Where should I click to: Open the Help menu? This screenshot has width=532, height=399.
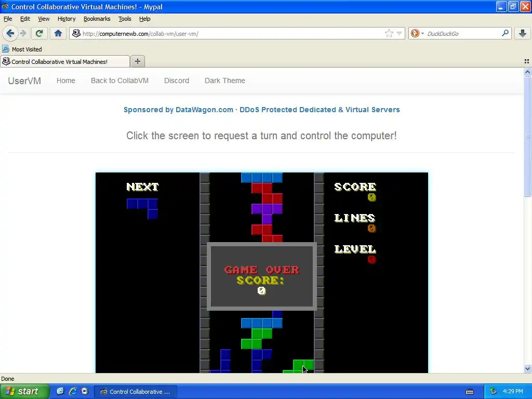[x=144, y=19]
